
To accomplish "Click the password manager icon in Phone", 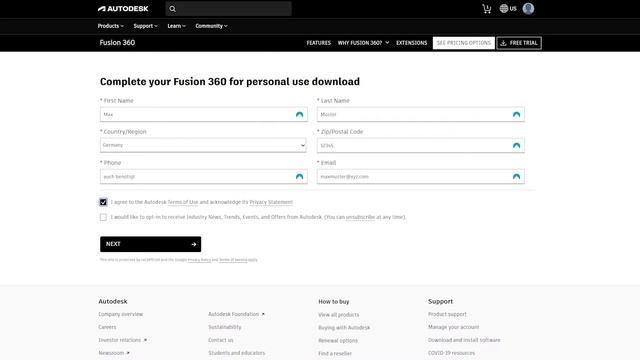I will [x=300, y=177].
